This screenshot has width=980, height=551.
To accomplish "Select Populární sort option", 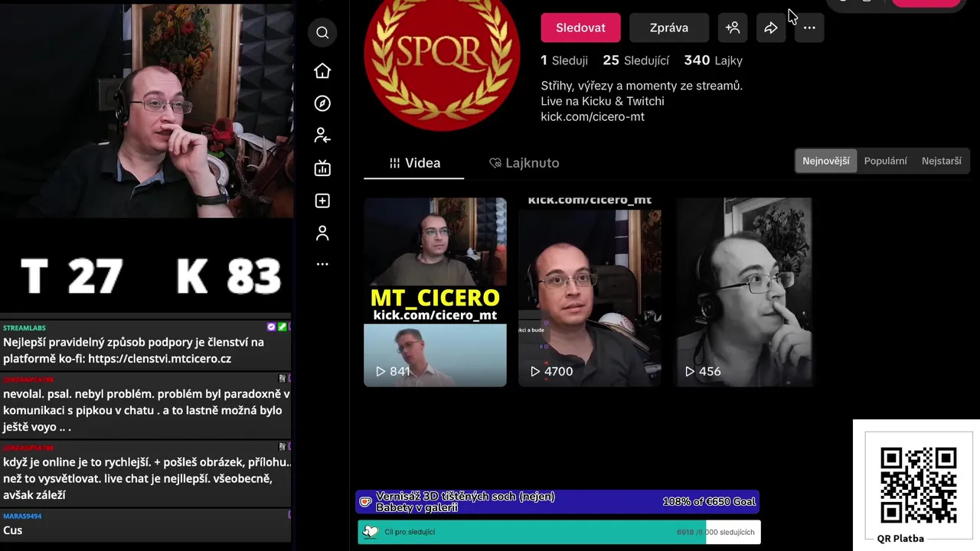I will tap(885, 161).
